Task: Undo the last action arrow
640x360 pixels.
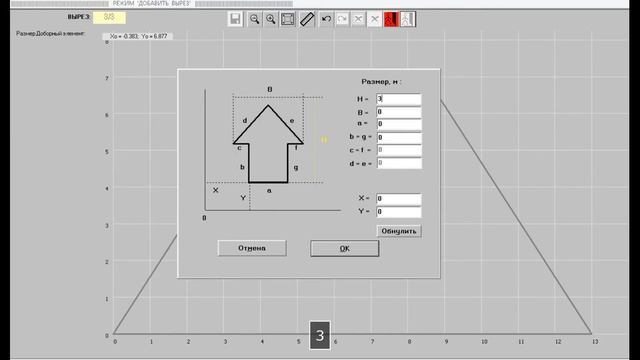Action: [326, 19]
